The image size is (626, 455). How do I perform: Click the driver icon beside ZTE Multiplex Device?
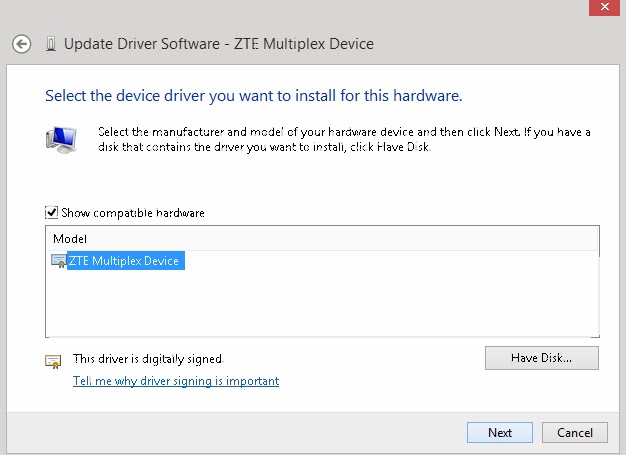tap(59, 261)
